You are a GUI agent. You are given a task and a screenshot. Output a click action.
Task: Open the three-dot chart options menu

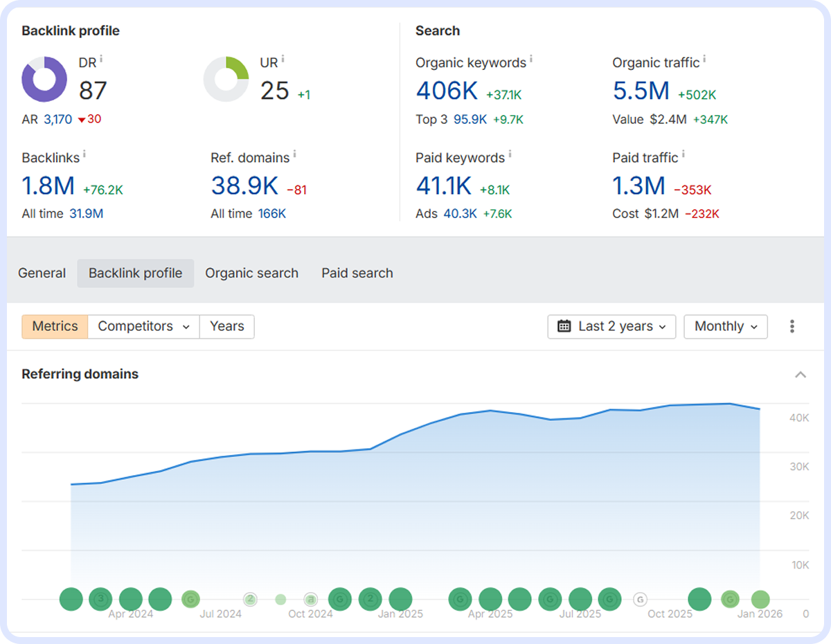[x=792, y=327]
